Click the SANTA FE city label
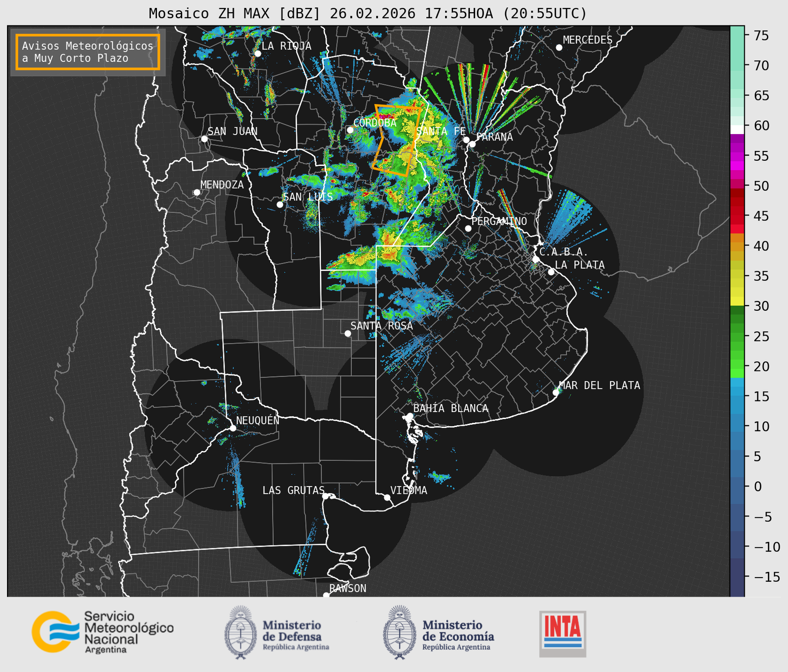788x672 pixels. click(441, 131)
